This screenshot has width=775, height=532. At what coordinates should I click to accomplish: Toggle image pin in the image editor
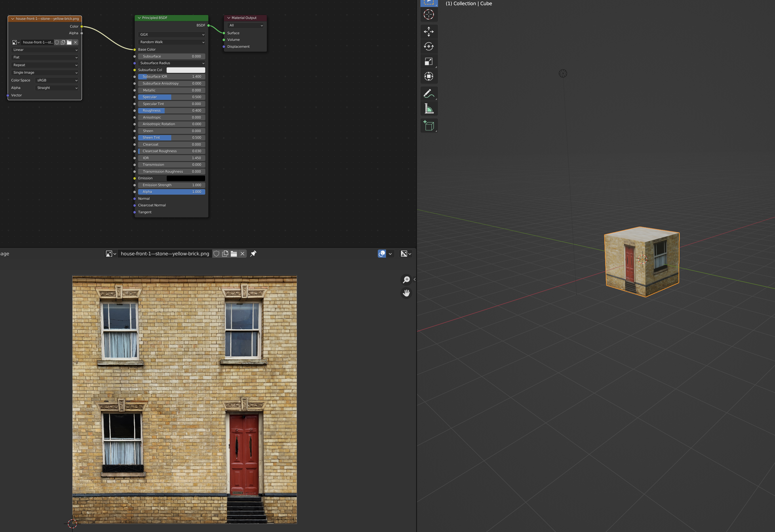coord(254,254)
